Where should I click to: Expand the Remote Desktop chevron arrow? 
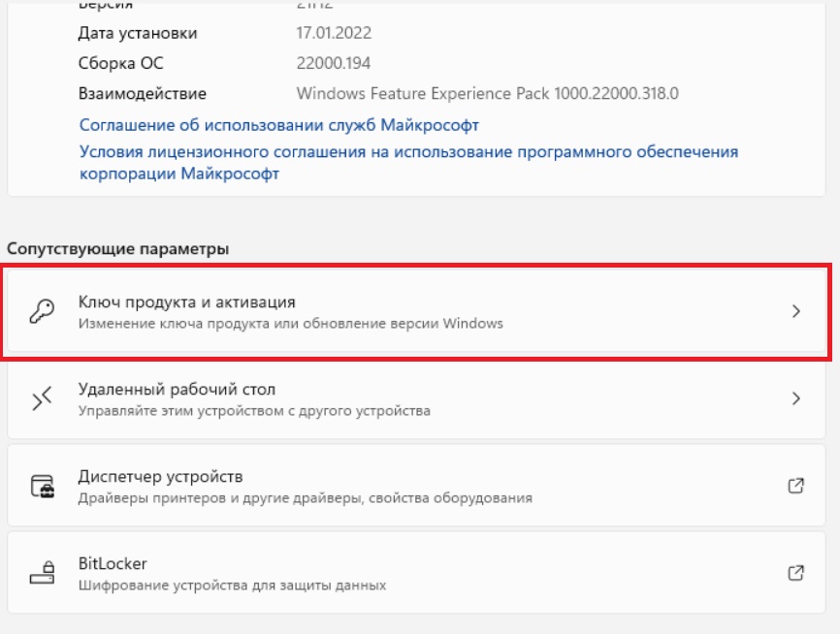click(x=796, y=398)
